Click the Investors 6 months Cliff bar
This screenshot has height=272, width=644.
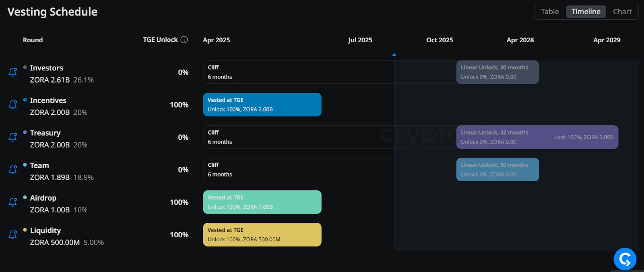(330, 72)
